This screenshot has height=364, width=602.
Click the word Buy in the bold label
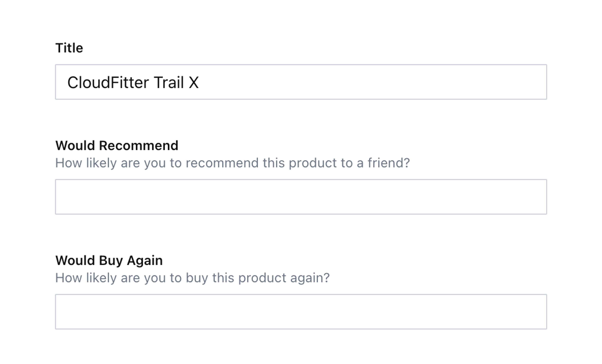click(x=111, y=260)
